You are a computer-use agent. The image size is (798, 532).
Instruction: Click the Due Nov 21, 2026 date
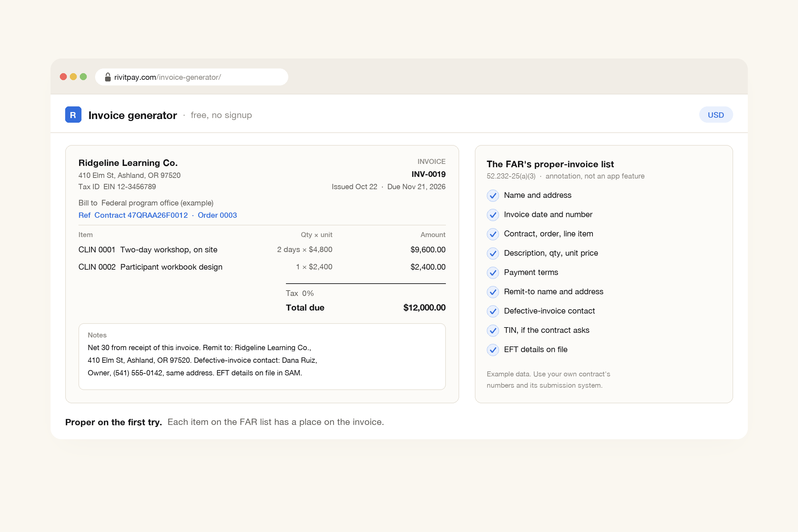[x=416, y=187]
